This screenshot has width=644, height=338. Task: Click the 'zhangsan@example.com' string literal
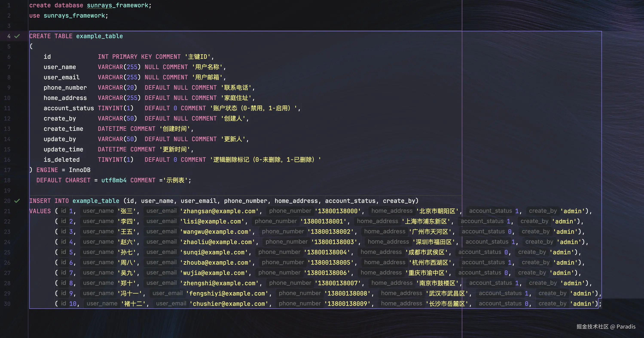pyautogui.click(x=219, y=211)
